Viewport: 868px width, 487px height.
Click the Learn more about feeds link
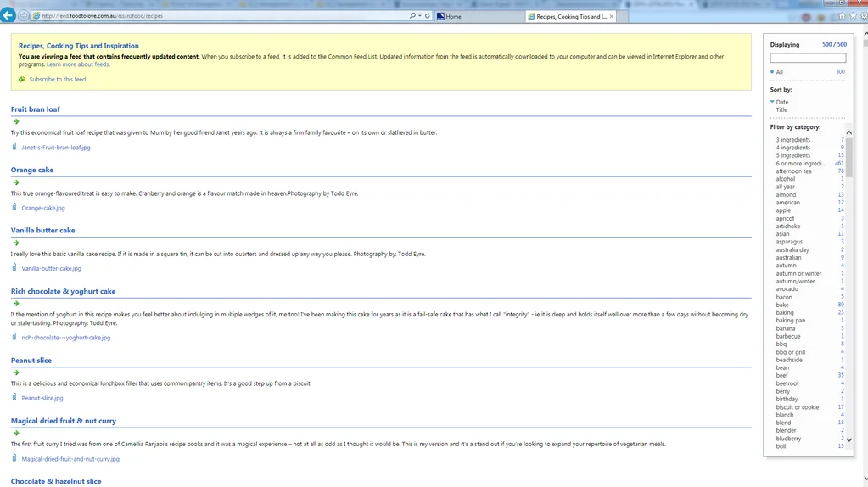click(x=78, y=64)
